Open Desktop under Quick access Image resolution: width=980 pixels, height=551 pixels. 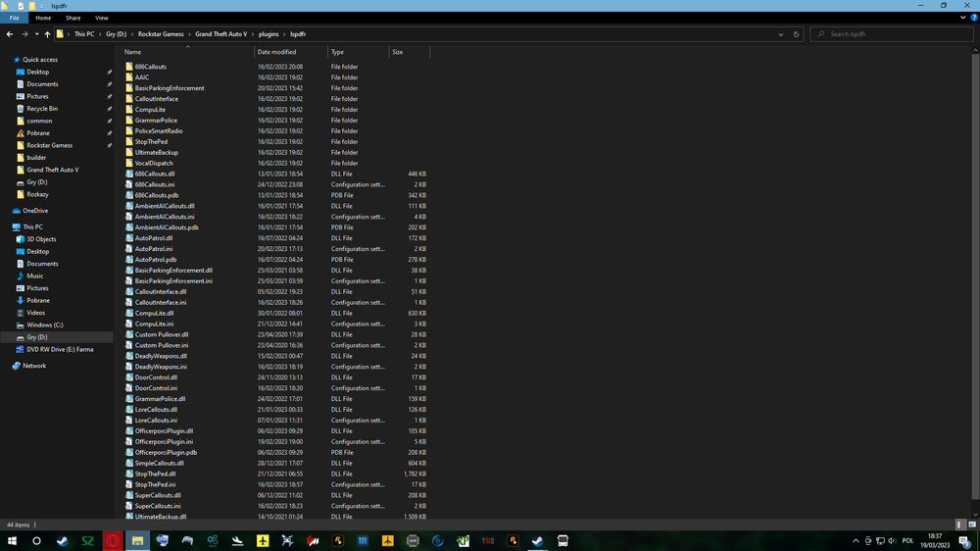pyautogui.click(x=37, y=72)
